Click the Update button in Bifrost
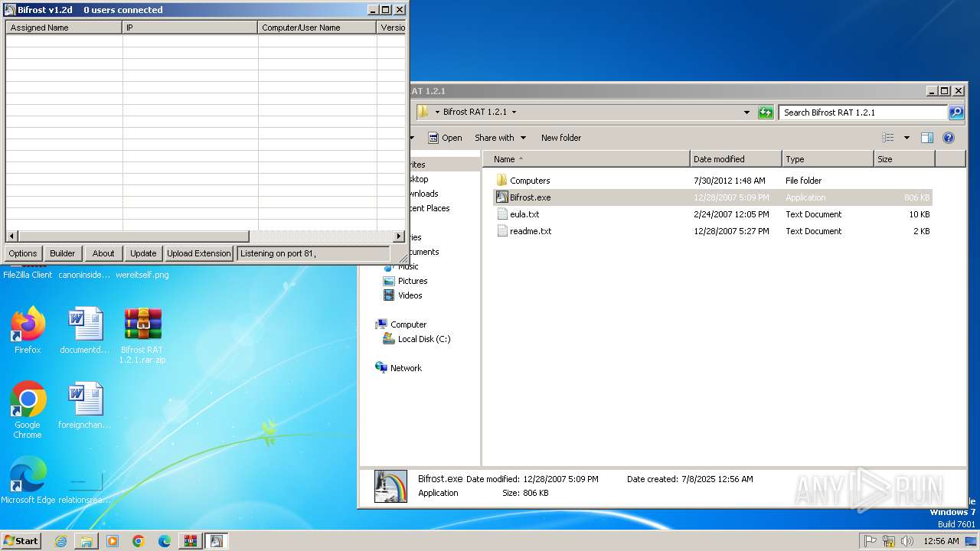 [143, 253]
